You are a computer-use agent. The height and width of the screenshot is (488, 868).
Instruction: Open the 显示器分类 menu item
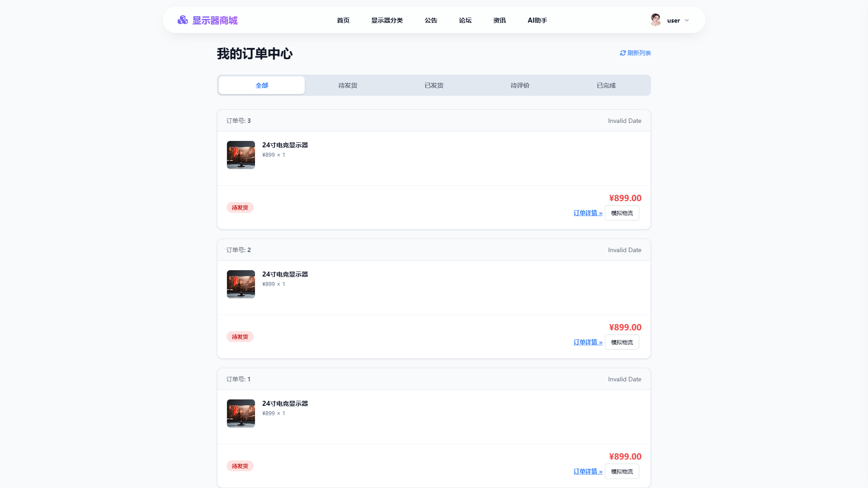[x=387, y=20]
